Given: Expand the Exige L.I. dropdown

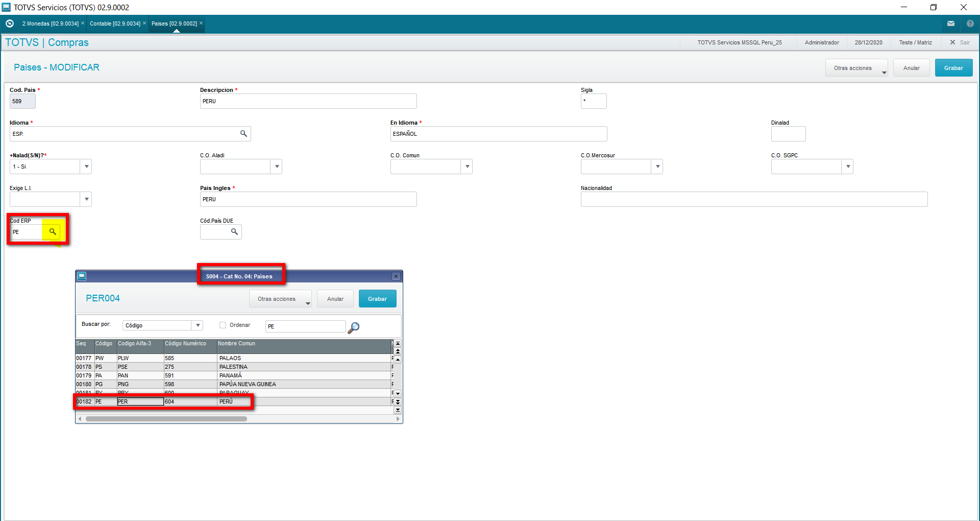Looking at the screenshot, I should click(x=86, y=199).
